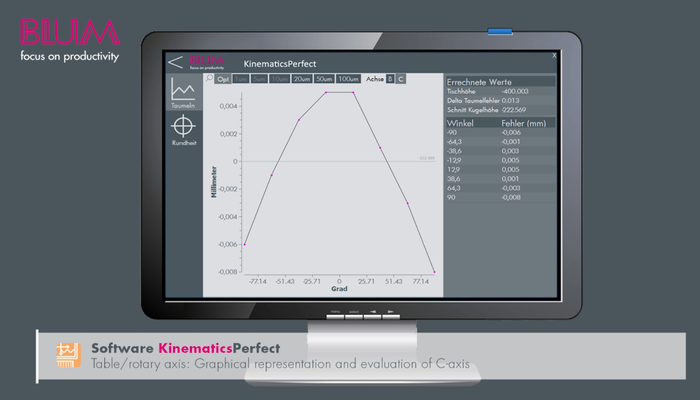
Task: Click the Schnitt Kugelhöhe value -222.569
Action: click(x=513, y=110)
